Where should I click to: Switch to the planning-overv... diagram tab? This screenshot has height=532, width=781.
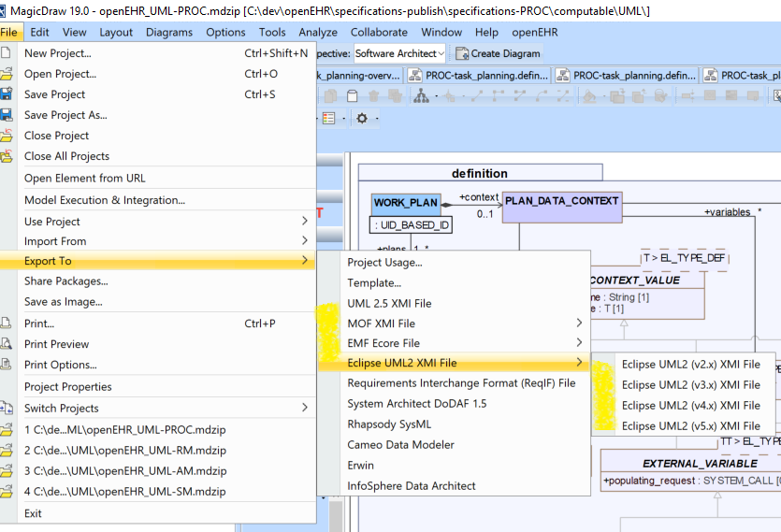359,75
